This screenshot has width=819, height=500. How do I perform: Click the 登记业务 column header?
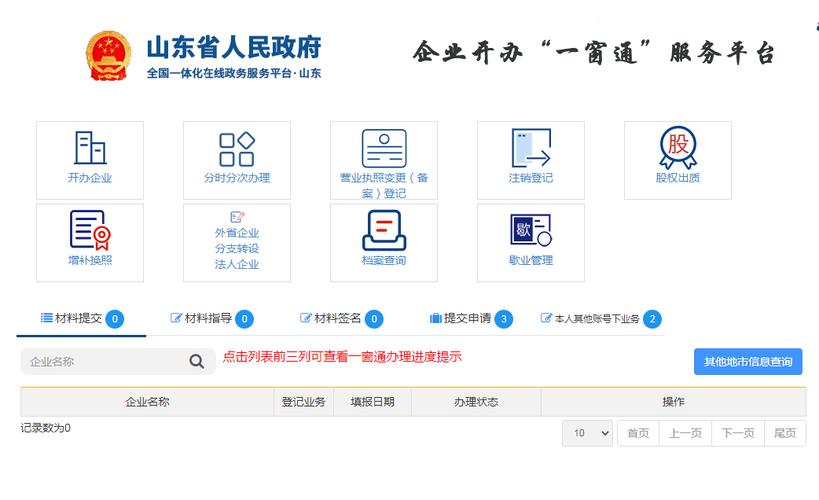click(x=303, y=402)
